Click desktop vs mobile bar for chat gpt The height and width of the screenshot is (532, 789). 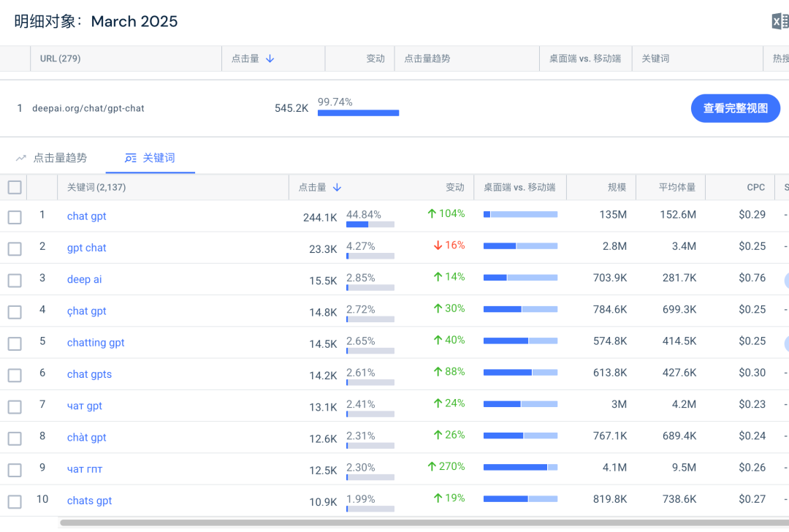click(x=520, y=214)
